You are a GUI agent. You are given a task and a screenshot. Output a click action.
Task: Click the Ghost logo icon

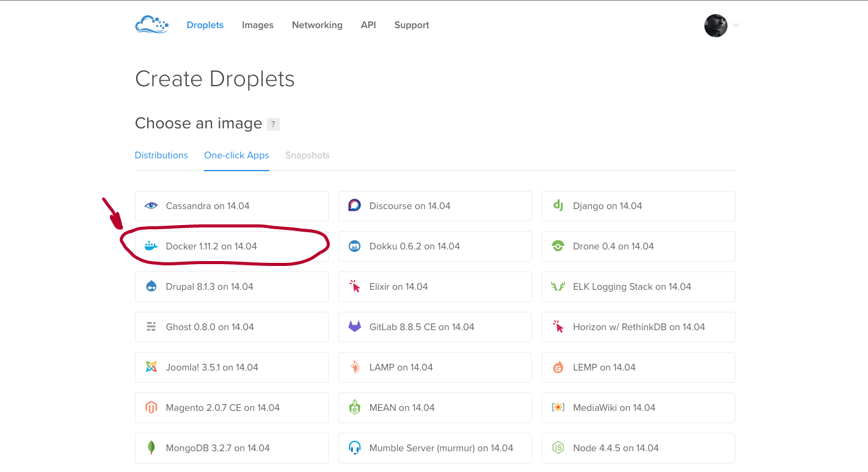(151, 327)
